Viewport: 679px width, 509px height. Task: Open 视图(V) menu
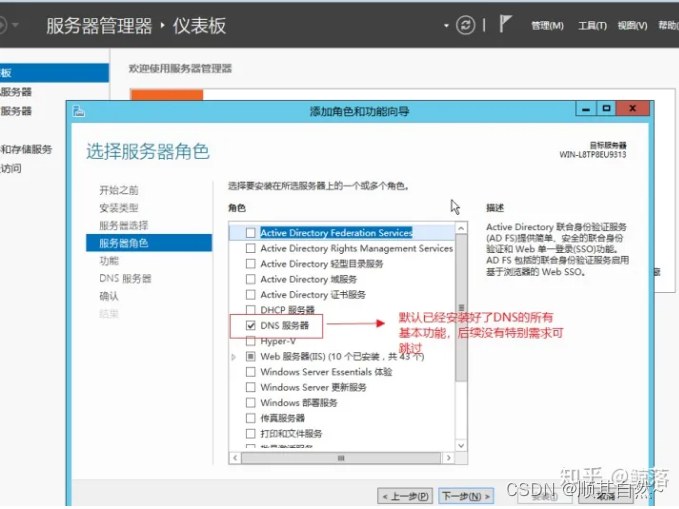pyautogui.click(x=632, y=26)
